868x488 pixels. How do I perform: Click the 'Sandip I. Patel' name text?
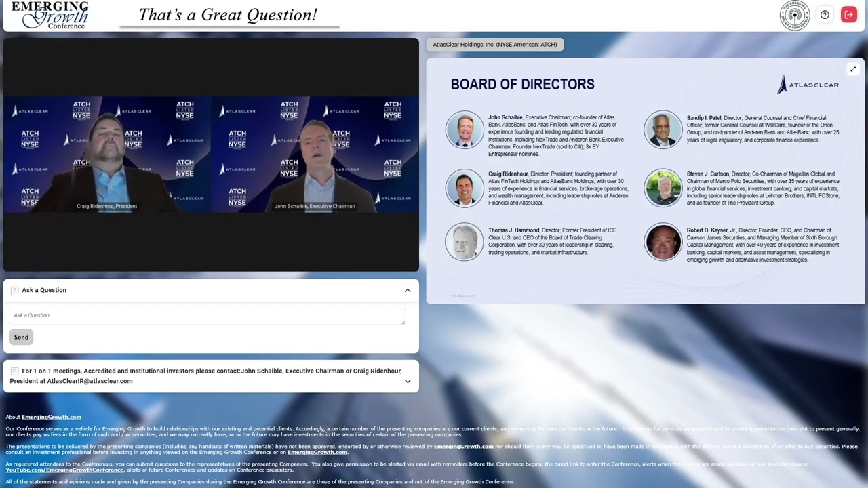point(704,118)
